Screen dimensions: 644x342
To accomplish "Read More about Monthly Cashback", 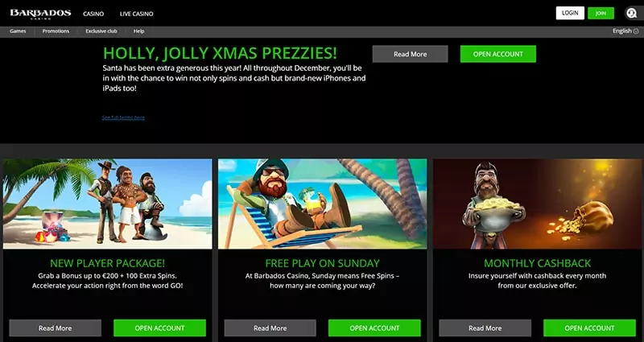I will 485,328.
